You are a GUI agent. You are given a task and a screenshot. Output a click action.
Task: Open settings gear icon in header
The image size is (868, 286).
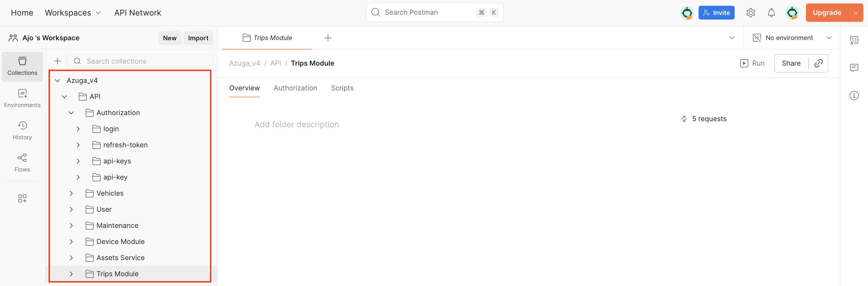tap(751, 13)
